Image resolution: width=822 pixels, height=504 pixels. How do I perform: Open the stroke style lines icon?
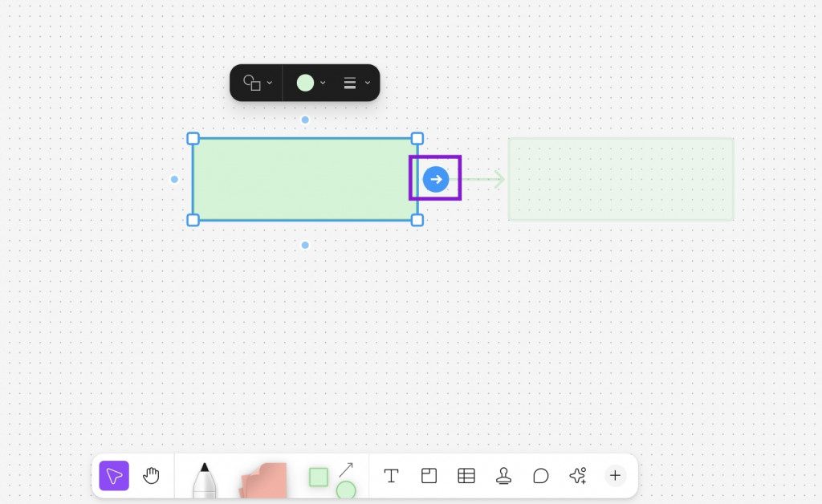click(x=350, y=83)
